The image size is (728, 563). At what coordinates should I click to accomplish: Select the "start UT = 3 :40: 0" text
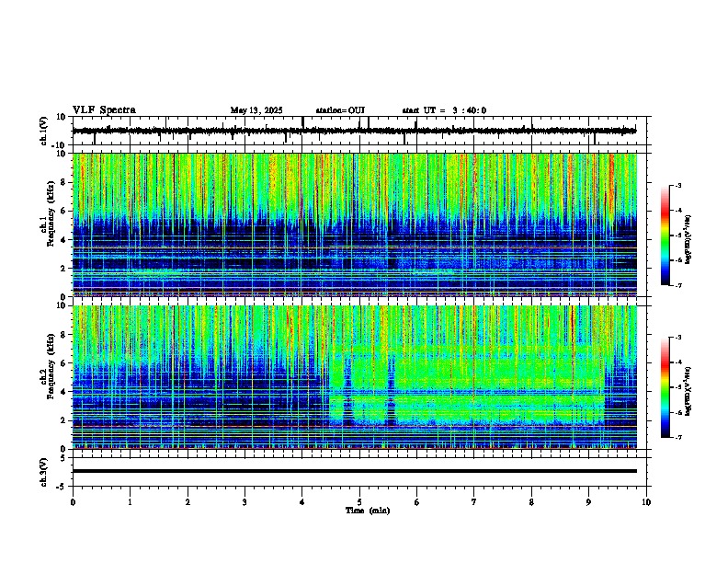coord(444,110)
